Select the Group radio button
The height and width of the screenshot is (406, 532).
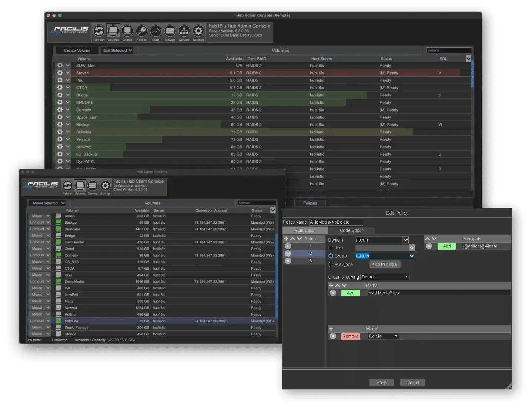[x=331, y=256]
